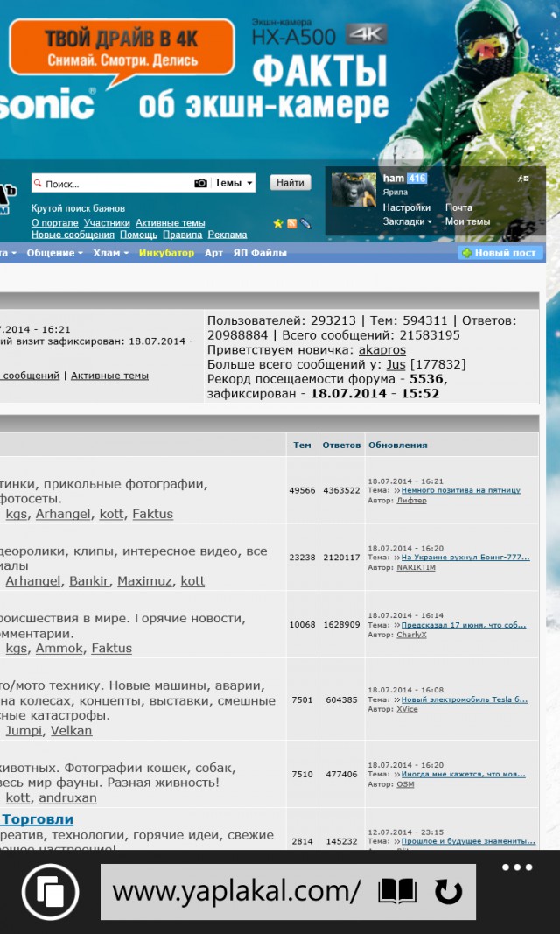Open moderator andruxan profile link
Viewport: 560px width, 934px height.
(68, 797)
